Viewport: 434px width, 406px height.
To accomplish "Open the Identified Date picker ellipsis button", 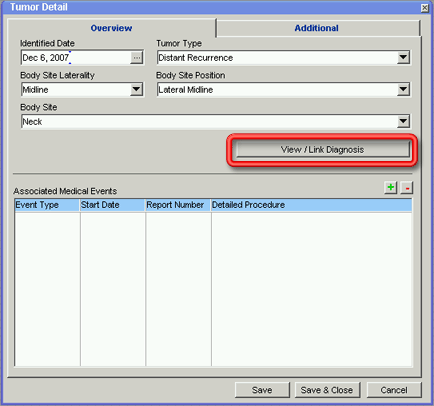I will 137,58.
